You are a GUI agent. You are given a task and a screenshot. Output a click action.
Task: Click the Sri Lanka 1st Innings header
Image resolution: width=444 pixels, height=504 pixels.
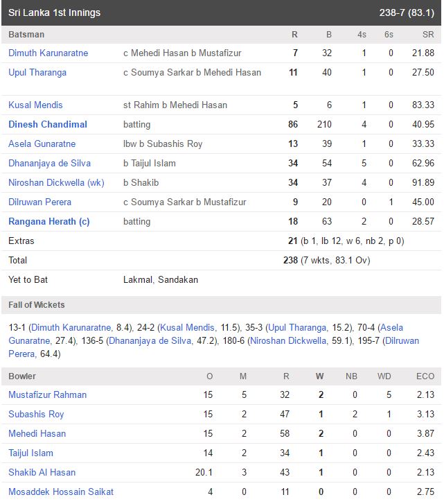[54, 12]
